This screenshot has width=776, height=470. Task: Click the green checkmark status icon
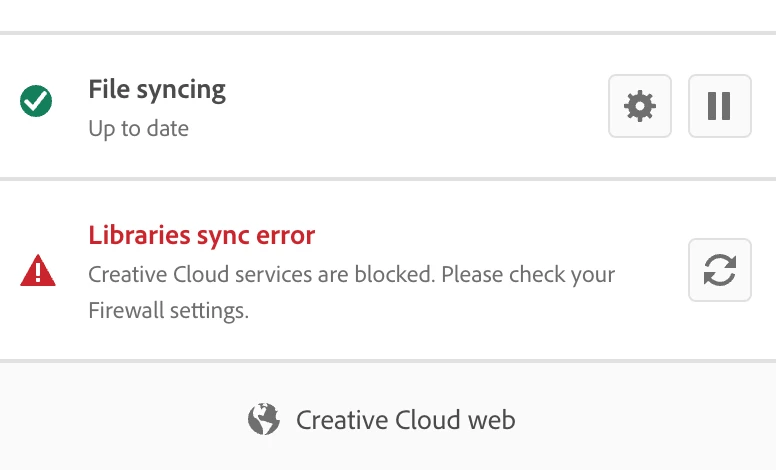[37, 100]
